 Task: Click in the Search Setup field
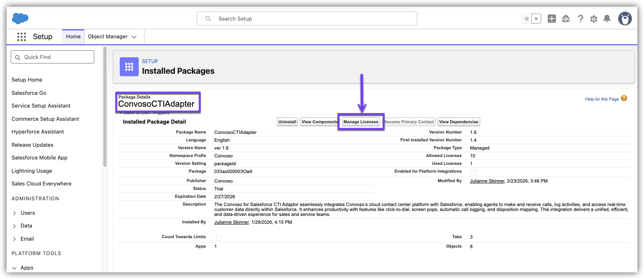[x=307, y=19]
